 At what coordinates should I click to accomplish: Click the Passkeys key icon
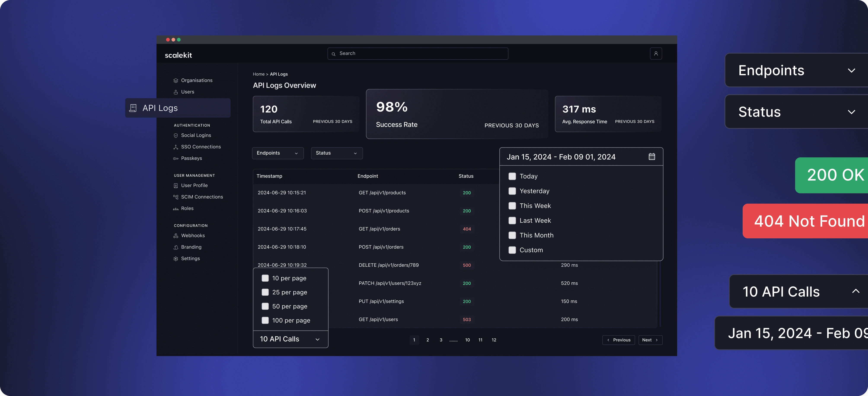tap(176, 158)
